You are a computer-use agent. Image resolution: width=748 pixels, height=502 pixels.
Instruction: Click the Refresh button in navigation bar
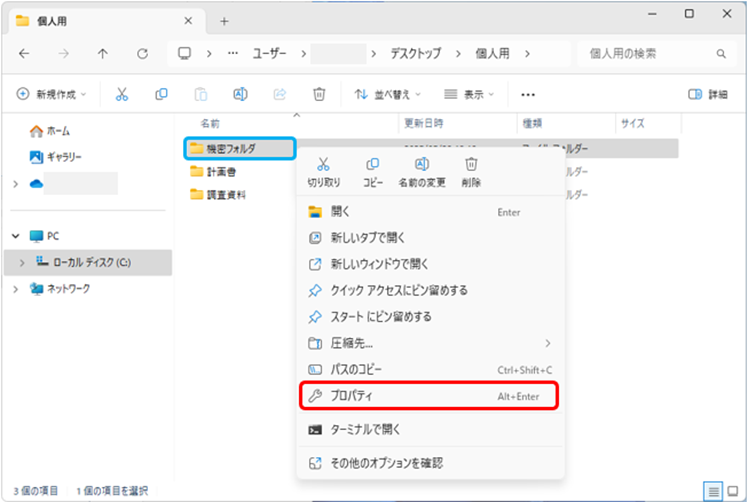pyautogui.click(x=142, y=53)
